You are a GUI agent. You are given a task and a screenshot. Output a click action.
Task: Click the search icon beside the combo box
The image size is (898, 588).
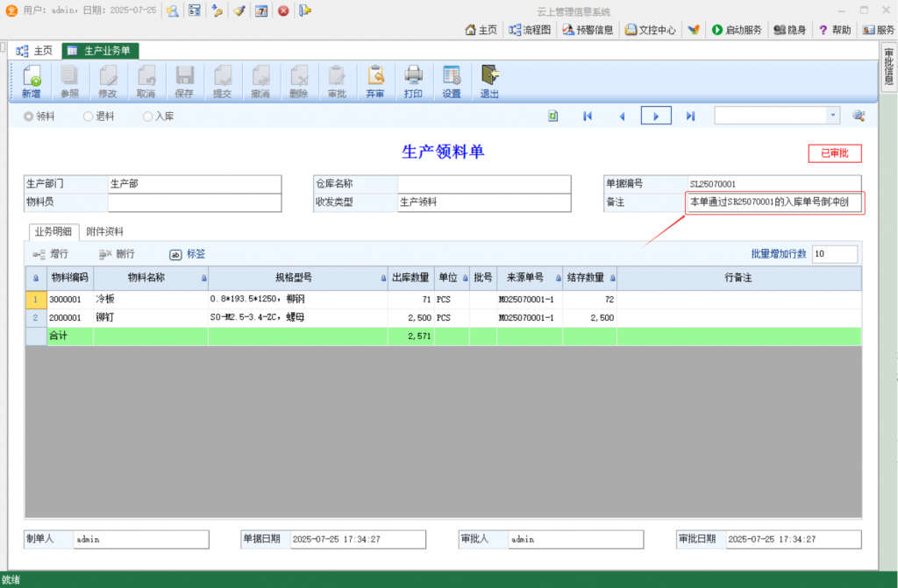point(859,116)
